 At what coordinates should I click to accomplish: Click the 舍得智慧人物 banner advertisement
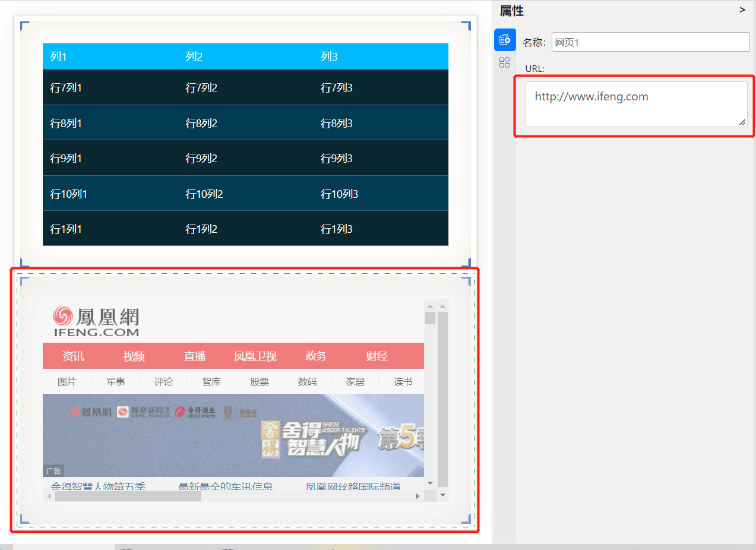click(x=233, y=435)
